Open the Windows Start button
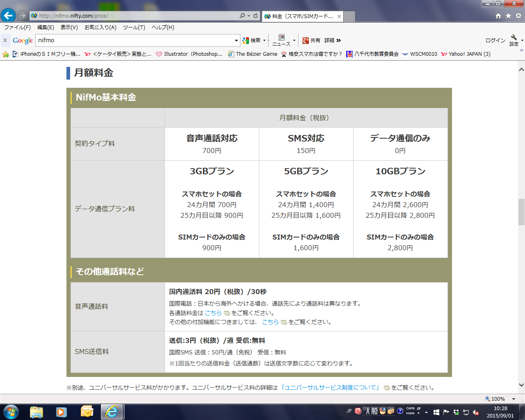 11,411
